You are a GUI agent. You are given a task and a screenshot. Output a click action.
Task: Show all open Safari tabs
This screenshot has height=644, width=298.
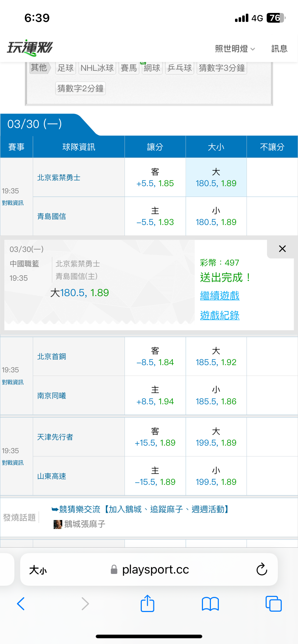pos(274,604)
